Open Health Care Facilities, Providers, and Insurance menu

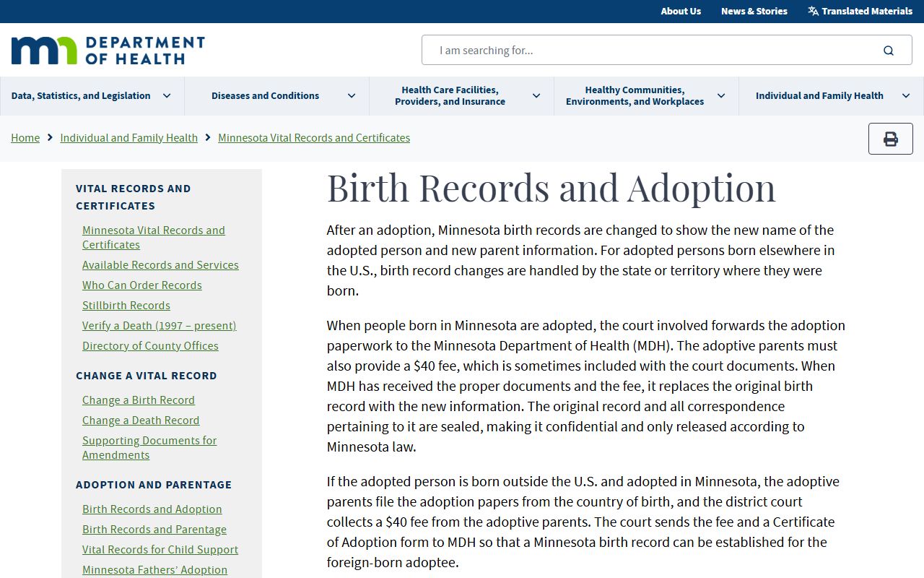(450, 95)
